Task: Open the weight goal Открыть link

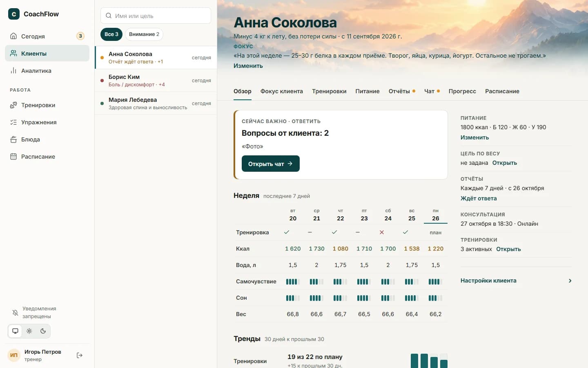Action: [x=505, y=163]
